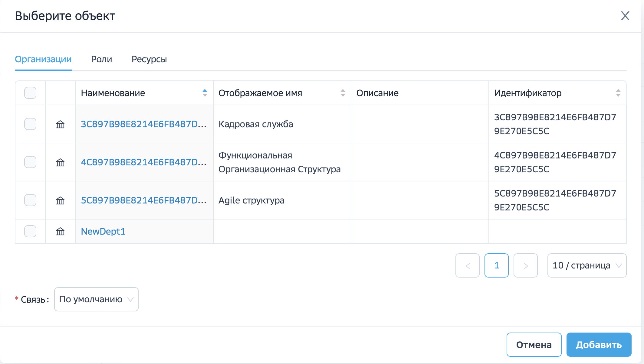
Task: Check the Кадровая служба row checkbox
Action: click(x=30, y=124)
